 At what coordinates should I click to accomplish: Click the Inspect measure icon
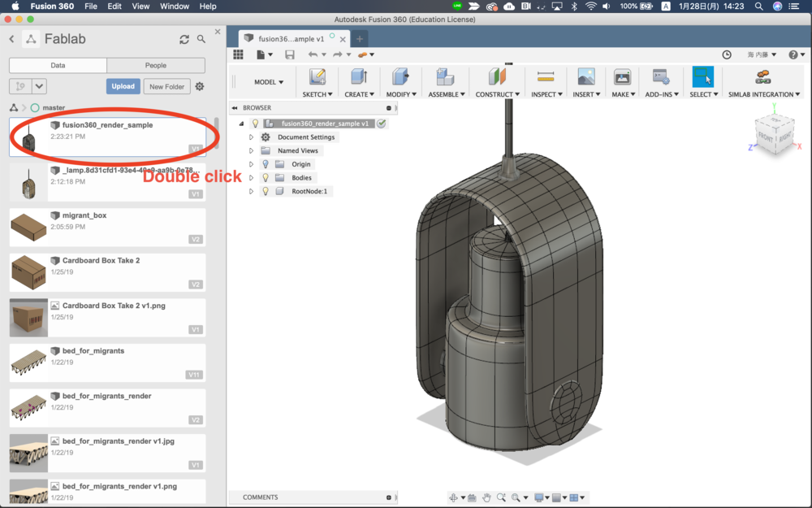[x=545, y=77]
